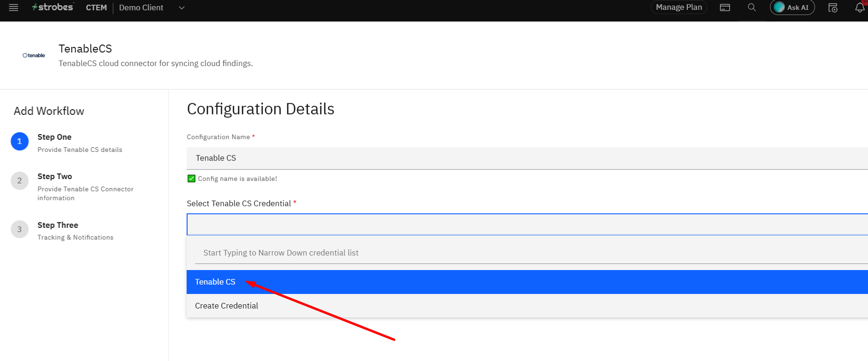This screenshot has width=868, height=361.
Task: Click the Add Workflow heading
Action: coord(49,111)
